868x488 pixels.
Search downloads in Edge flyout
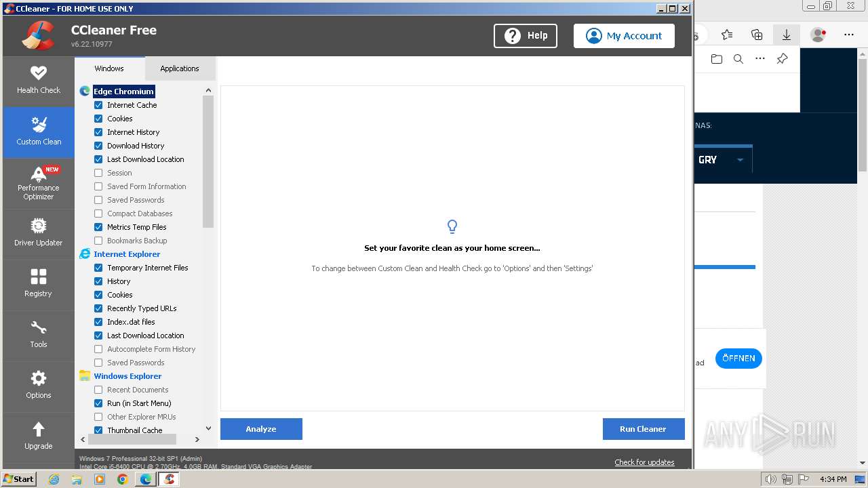[738, 59]
